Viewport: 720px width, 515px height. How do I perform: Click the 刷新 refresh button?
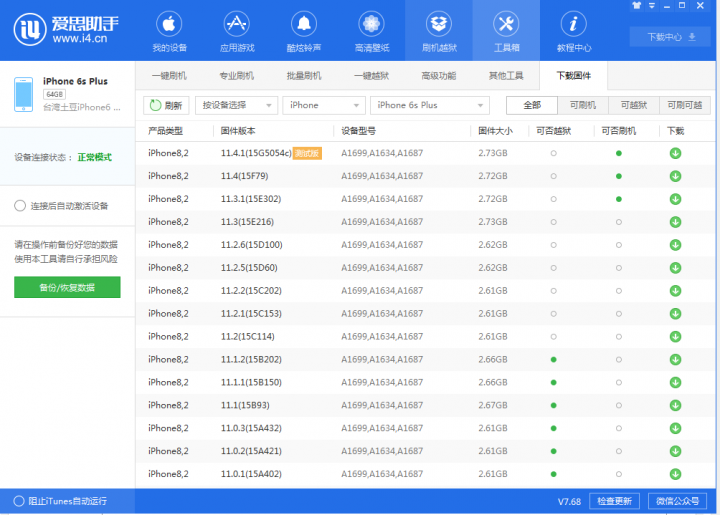(x=166, y=105)
